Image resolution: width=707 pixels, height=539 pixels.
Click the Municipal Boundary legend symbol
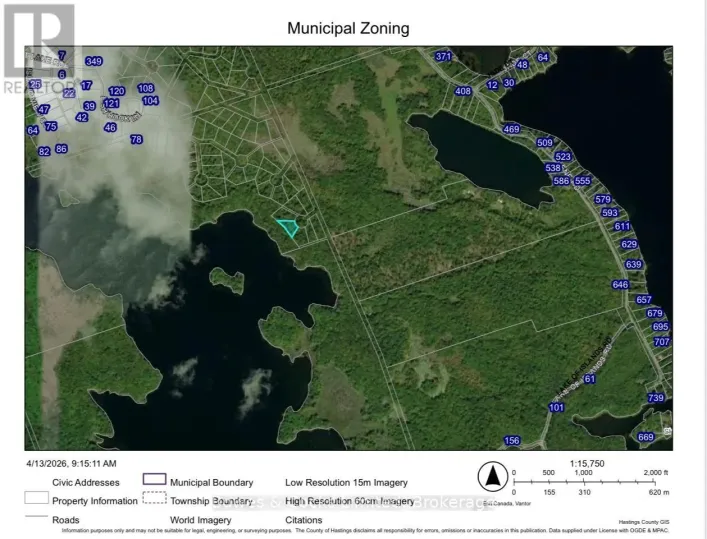153,482
